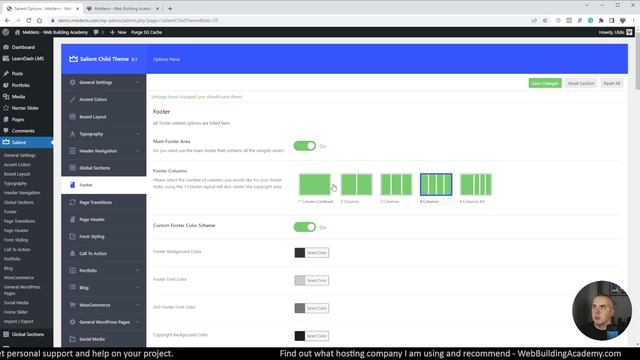This screenshot has height=360, width=640.
Task: Select the 4 Columns Alt footer layout
Action: tap(476, 184)
